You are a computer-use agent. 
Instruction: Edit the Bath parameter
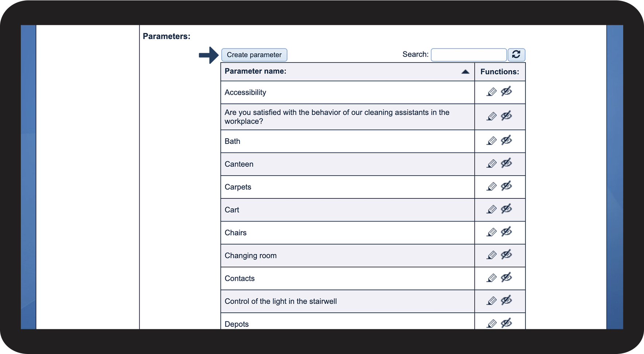[491, 141]
